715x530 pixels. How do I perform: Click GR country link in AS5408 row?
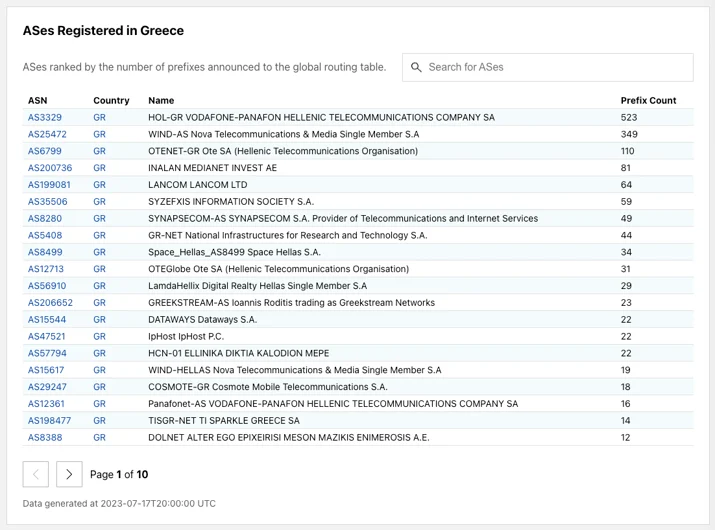pyautogui.click(x=99, y=236)
